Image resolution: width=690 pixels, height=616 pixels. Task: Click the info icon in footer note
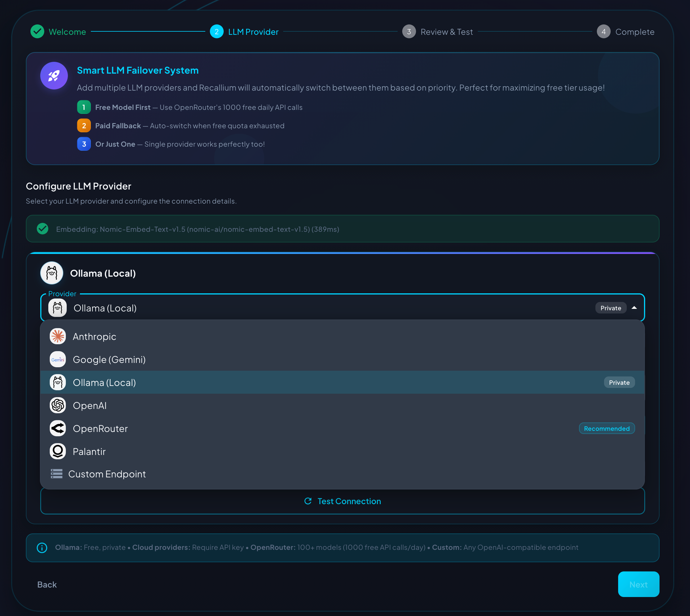pos(42,547)
